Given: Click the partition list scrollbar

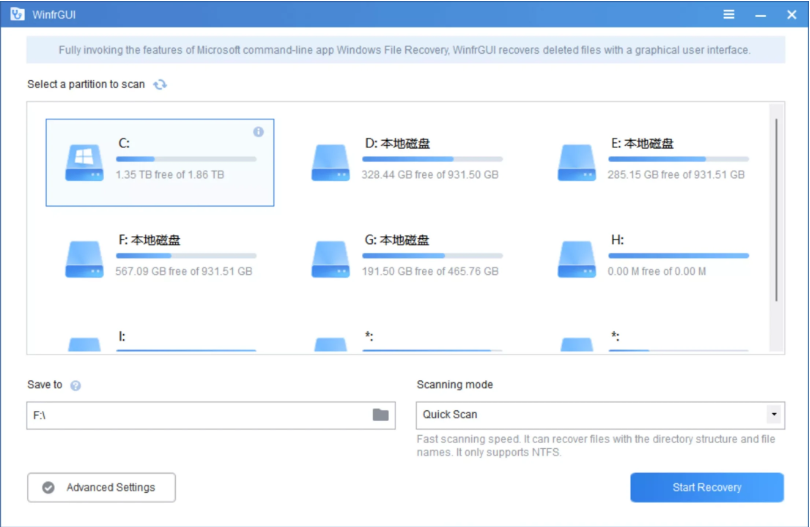Looking at the screenshot, I should 776,210.
